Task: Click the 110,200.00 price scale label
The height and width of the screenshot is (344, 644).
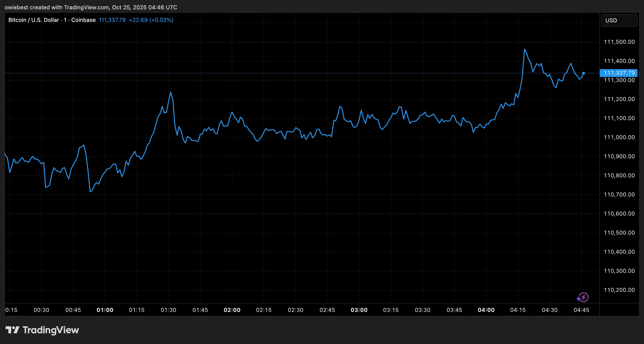Action: click(619, 290)
